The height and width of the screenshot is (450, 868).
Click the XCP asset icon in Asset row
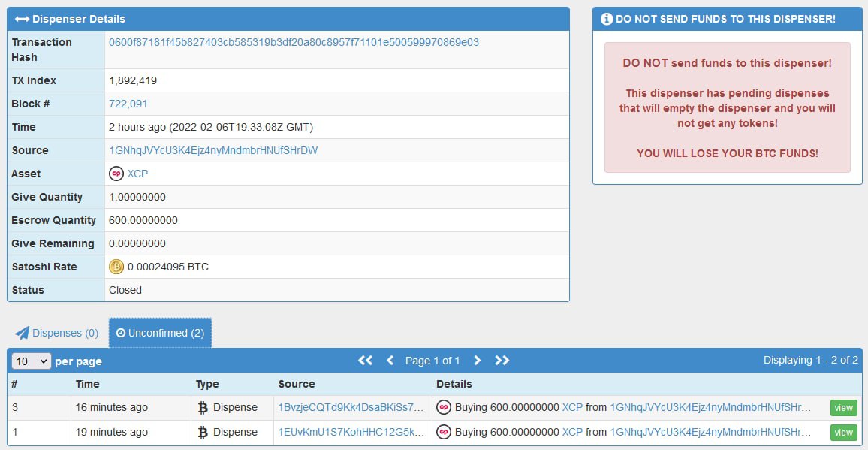116,174
